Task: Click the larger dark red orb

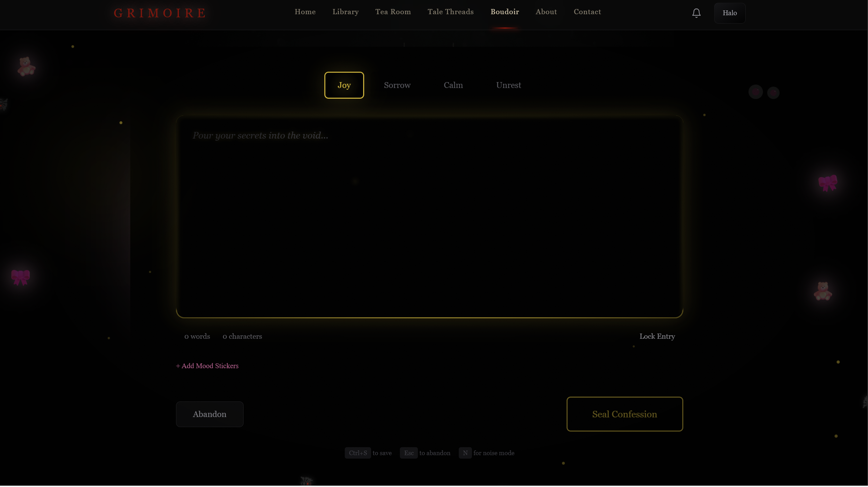Action: coord(755,92)
